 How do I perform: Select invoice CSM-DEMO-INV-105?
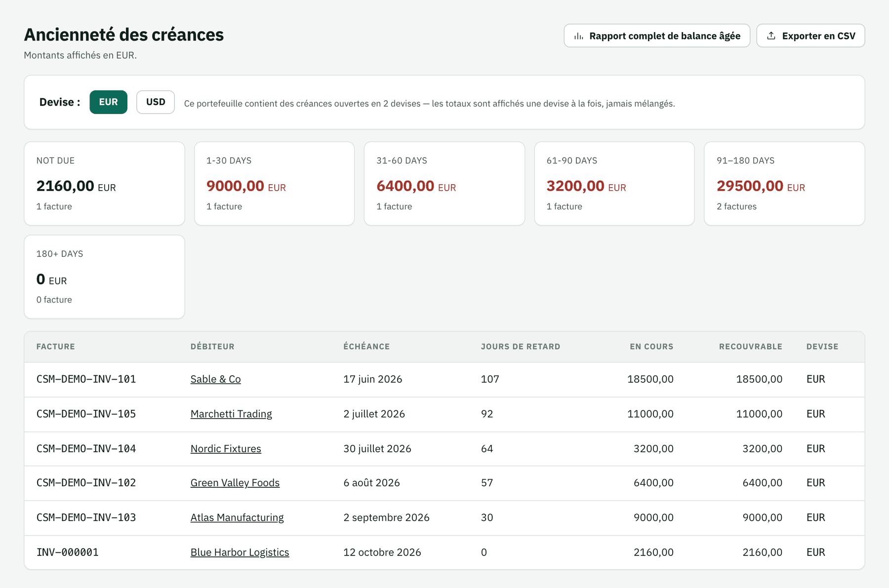86,414
